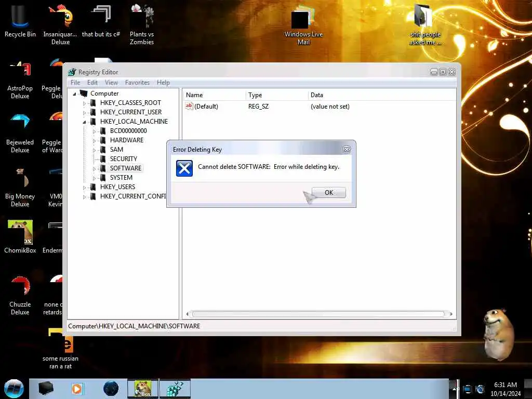532x399 pixels.
Task: Click the black folder taskbar icon
Action: coord(46,389)
